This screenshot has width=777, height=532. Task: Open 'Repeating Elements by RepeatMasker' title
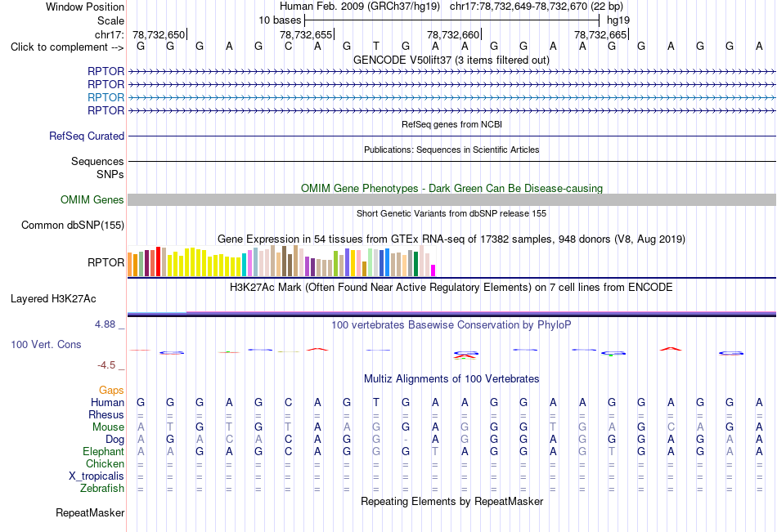click(452, 501)
